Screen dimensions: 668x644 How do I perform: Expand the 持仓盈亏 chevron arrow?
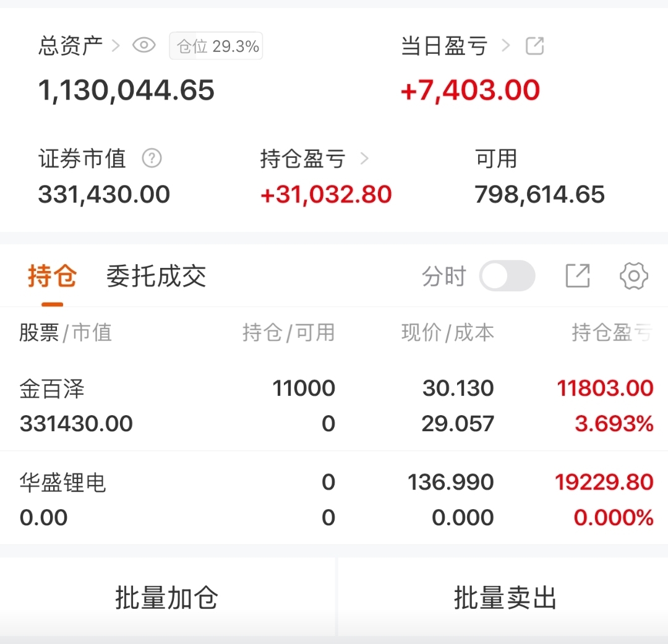pyautogui.click(x=364, y=159)
